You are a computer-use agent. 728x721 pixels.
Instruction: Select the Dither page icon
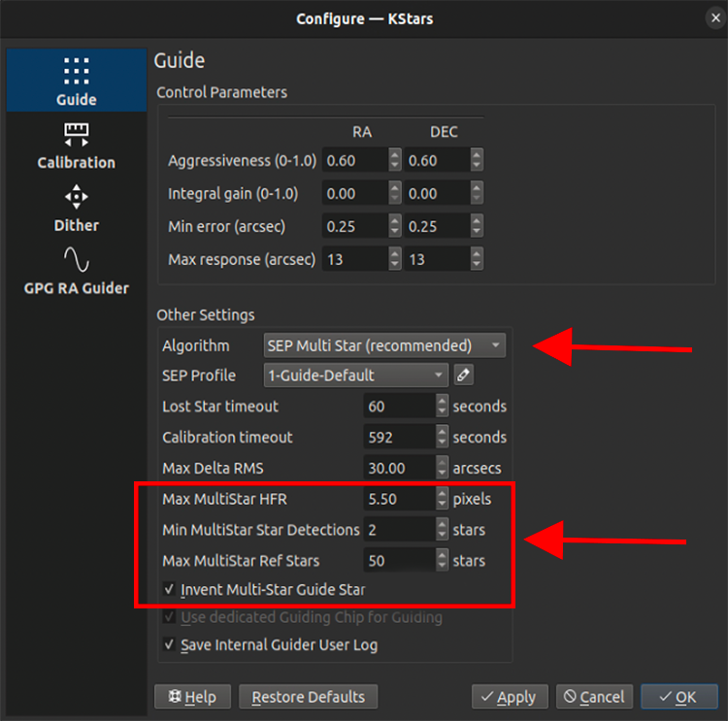point(76,209)
